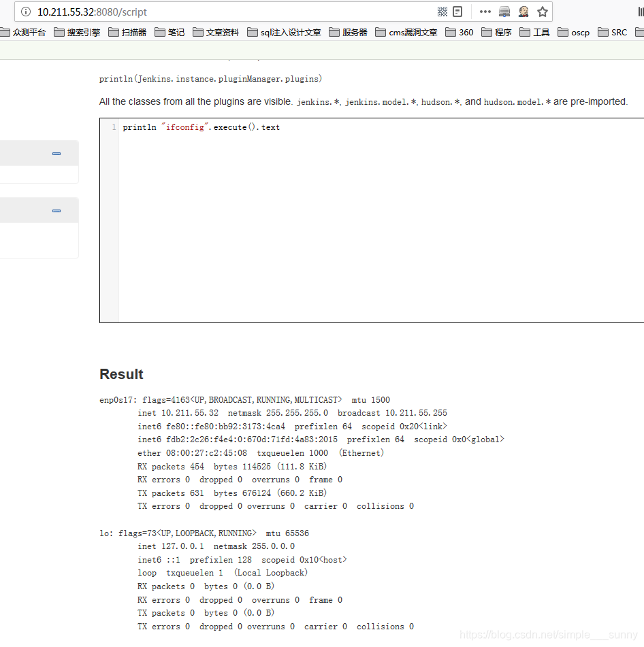Click the inet6 fe80 link-scope address line
644x647 pixels.
tap(292, 427)
